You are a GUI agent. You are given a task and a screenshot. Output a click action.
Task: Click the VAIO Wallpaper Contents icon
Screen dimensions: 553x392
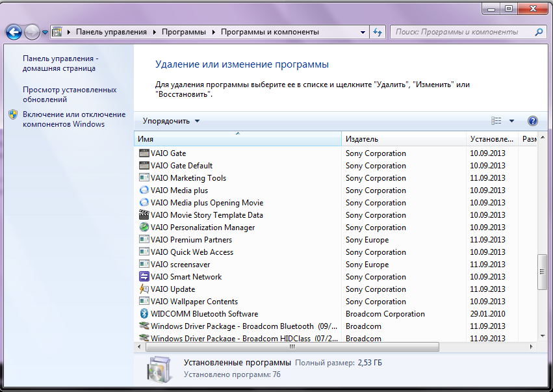[x=144, y=302]
